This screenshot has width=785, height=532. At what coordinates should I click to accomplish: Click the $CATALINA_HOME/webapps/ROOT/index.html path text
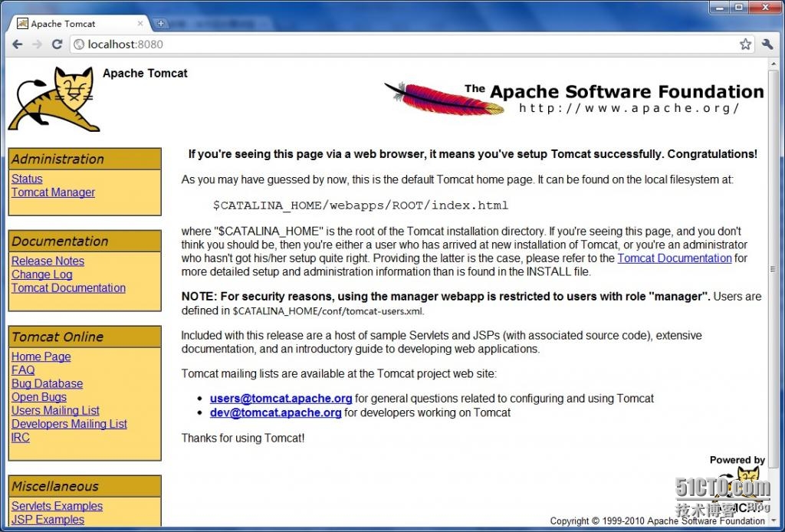(360, 205)
